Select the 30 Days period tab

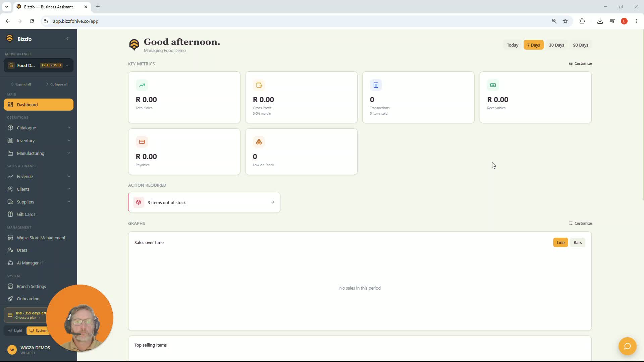click(x=556, y=45)
